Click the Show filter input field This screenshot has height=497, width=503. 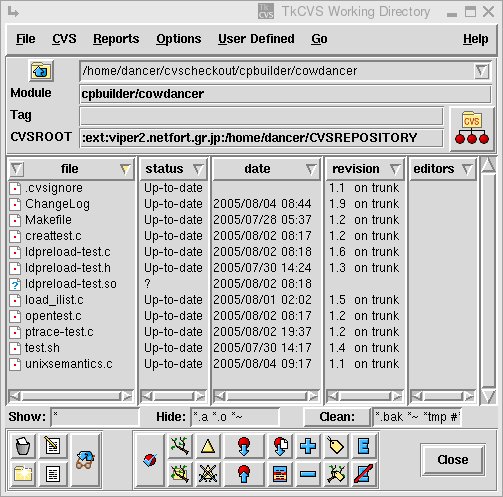pyautogui.click(x=95, y=417)
